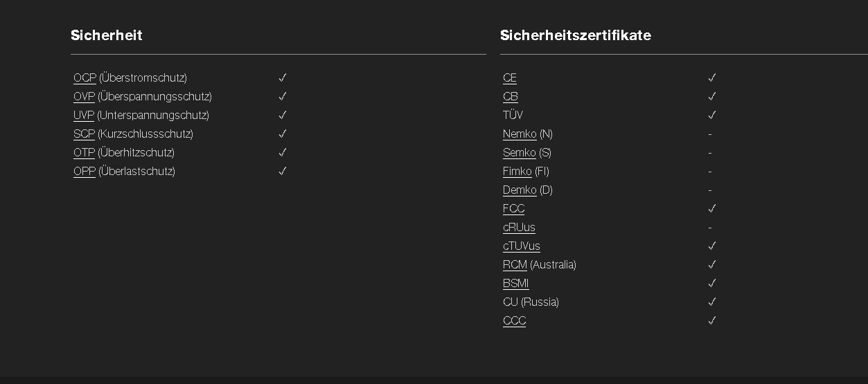This screenshot has height=384, width=868.
Task: Follow the RCM certification link
Action: (515, 265)
